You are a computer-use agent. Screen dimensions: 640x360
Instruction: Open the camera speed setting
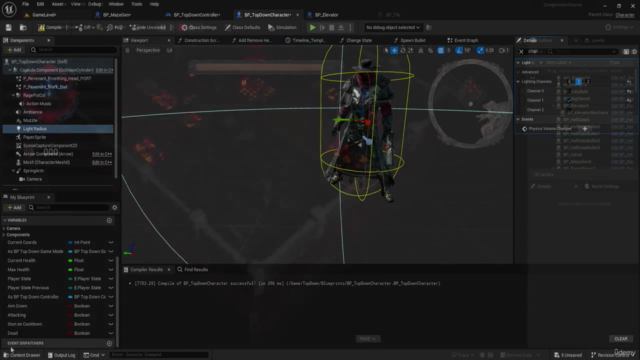point(504,50)
